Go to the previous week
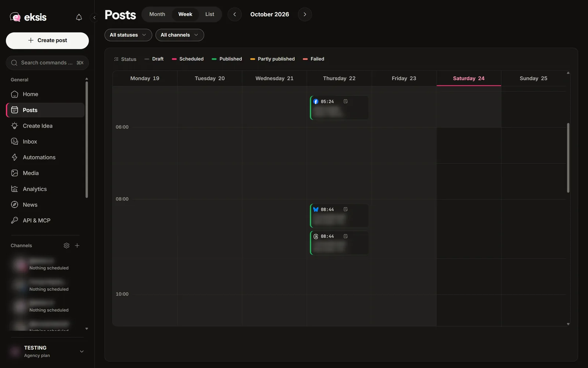This screenshot has width=588, height=368. pyautogui.click(x=234, y=14)
